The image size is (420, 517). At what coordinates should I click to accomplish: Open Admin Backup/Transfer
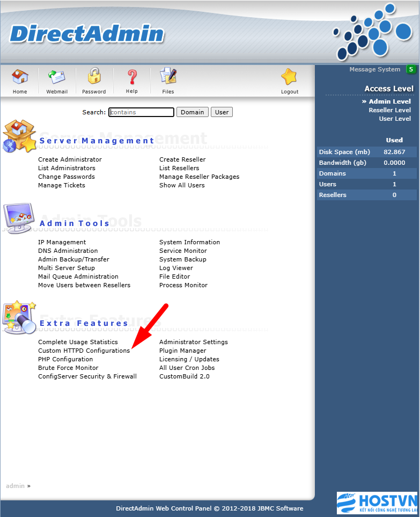(74, 259)
